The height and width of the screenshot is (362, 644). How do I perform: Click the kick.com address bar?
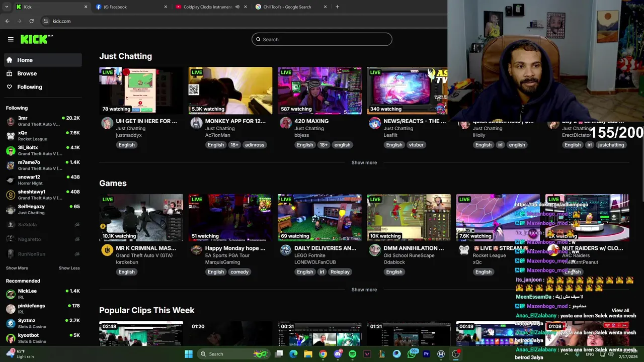(x=242, y=21)
